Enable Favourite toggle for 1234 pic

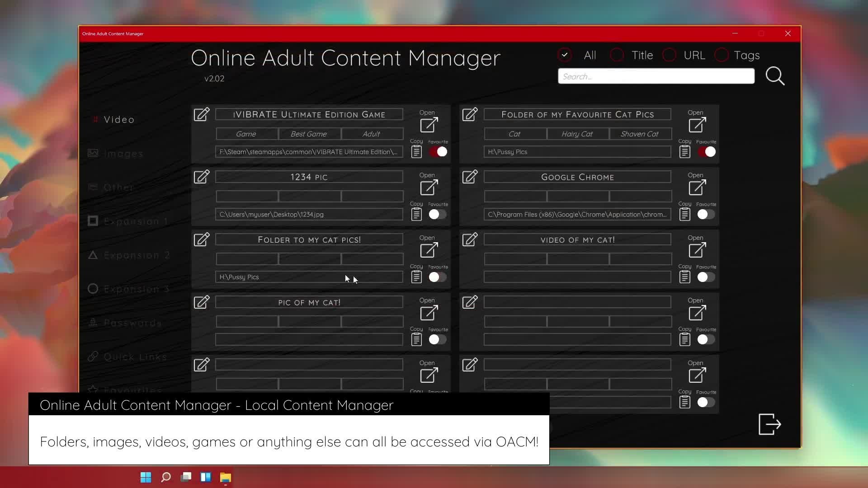click(x=438, y=214)
